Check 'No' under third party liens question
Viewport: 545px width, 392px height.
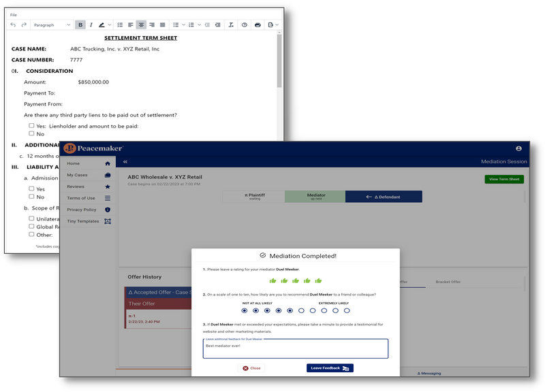coord(31,133)
